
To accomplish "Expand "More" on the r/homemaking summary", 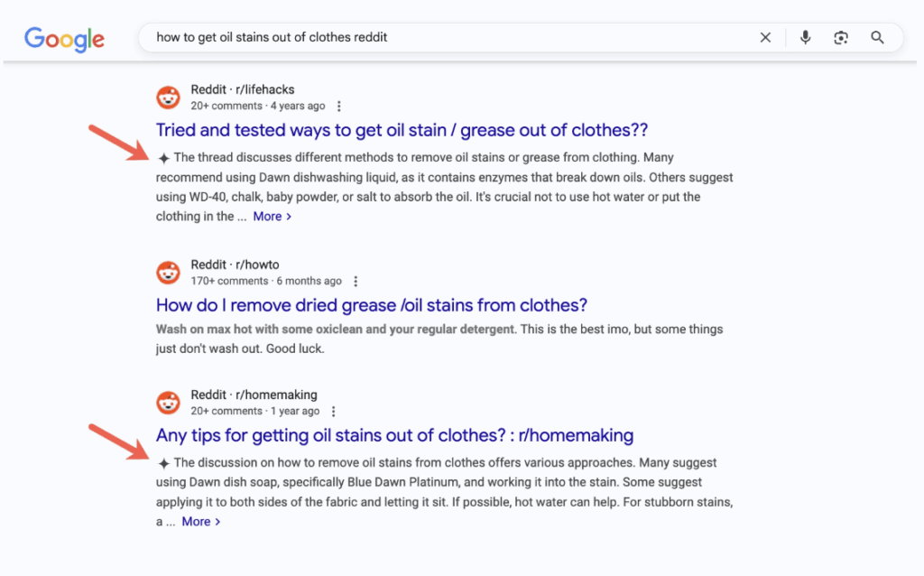I will coord(200,522).
